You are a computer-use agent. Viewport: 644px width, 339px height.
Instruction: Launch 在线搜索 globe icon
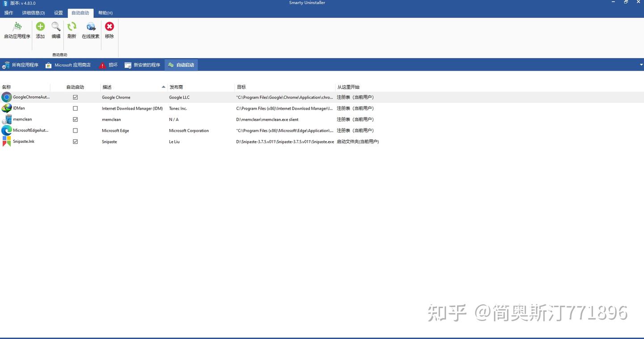coord(91,27)
